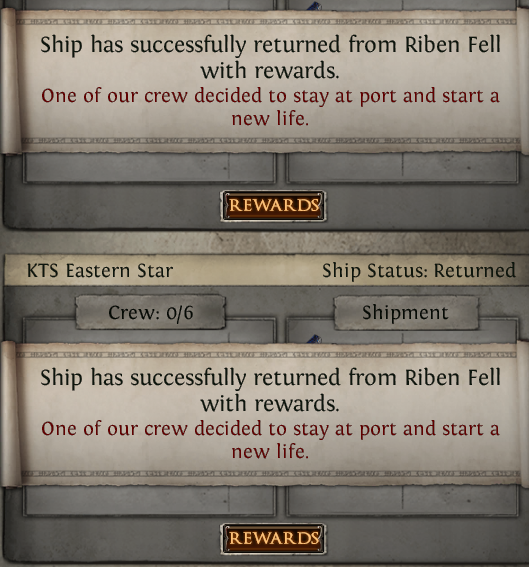
Task: Click rolled left edge of Eastern Star's scroll
Action: pos(10,414)
